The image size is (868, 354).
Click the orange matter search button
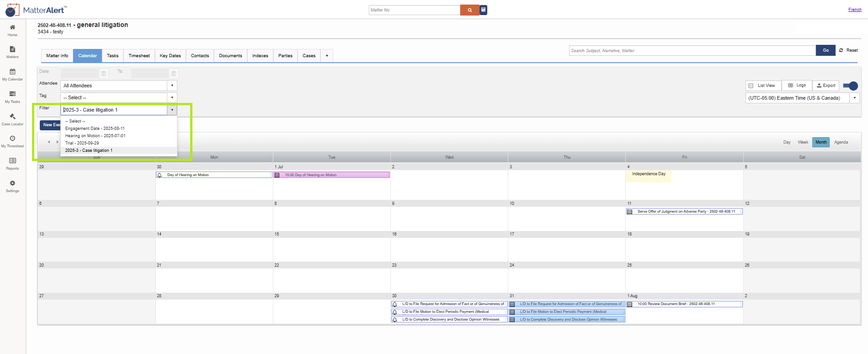pyautogui.click(x=469, y=10)
